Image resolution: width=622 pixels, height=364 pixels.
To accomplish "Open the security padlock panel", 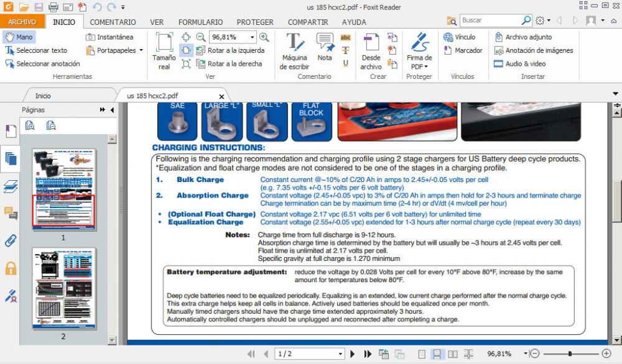I will [x=11, y=268].
